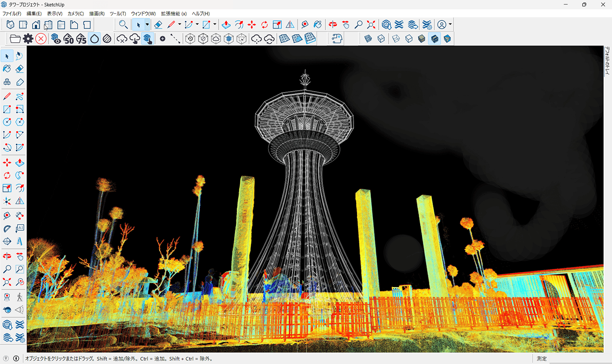Click the Zoom Extents icon in top toolbar
Image resolution: width=612 pixels, height=364 pixels.
point(371,25)
